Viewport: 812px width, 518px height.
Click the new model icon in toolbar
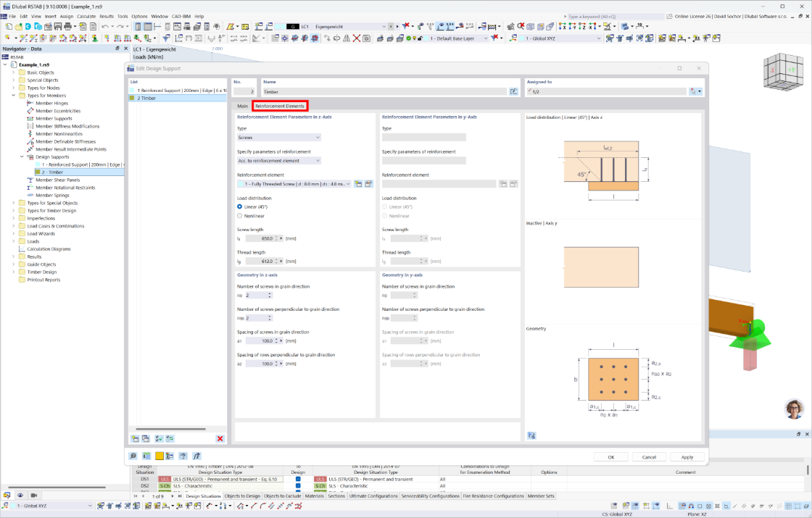(x=9, y=26)
